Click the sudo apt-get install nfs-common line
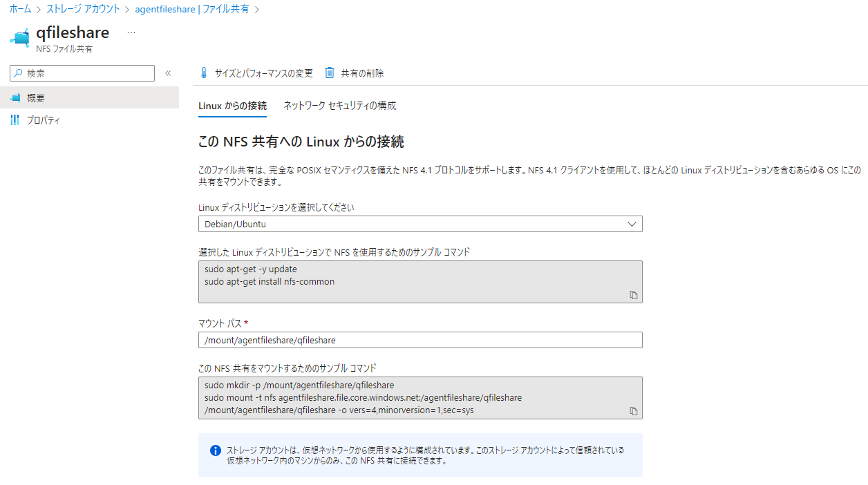Image resolution: width=868 pixels, height=485 pixels. 270,281
